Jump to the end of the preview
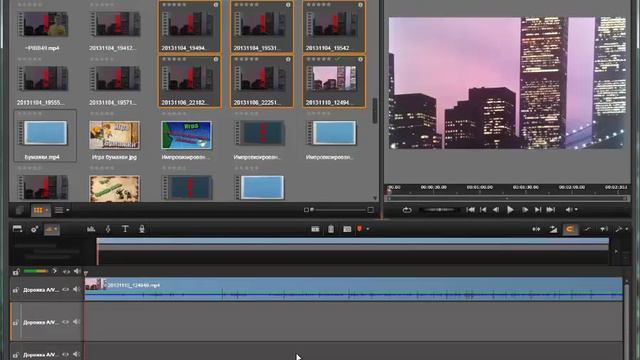The image size is (640, 360). click(551, 210)
